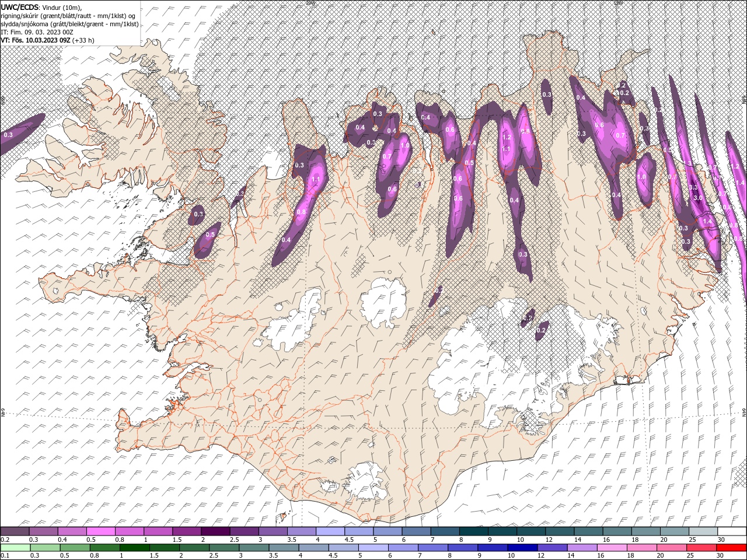This screenshot has width=747, height=560.
Task: Click the dark mauve swatch at 0.2 in upper legend
Action: click(15, 531)
